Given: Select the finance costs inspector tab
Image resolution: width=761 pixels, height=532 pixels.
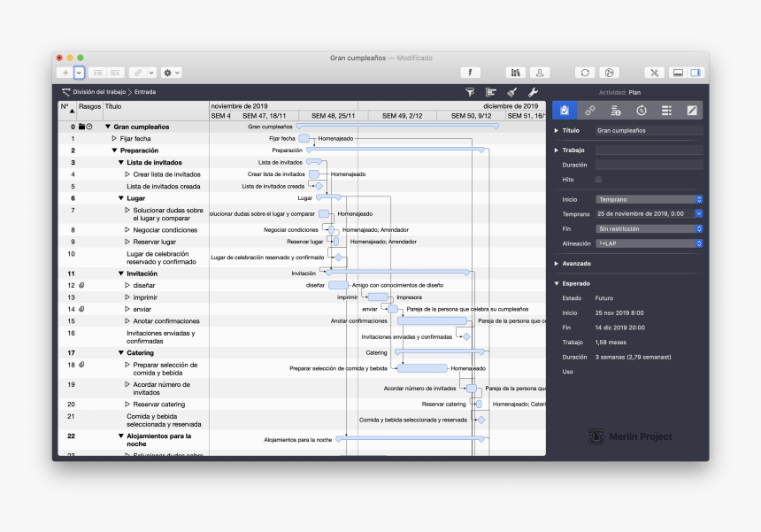Looking at the screenshot, I should 615,111.
